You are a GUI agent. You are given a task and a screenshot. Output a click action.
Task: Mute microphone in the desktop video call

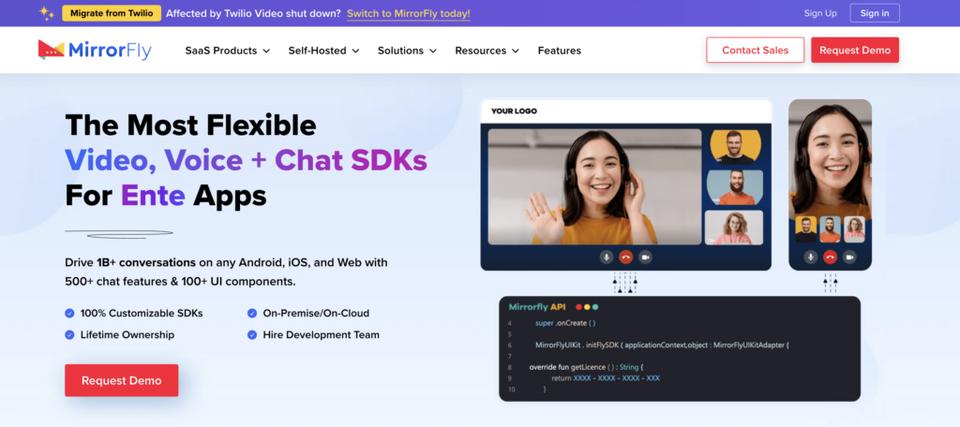click(x=606, y=257)
